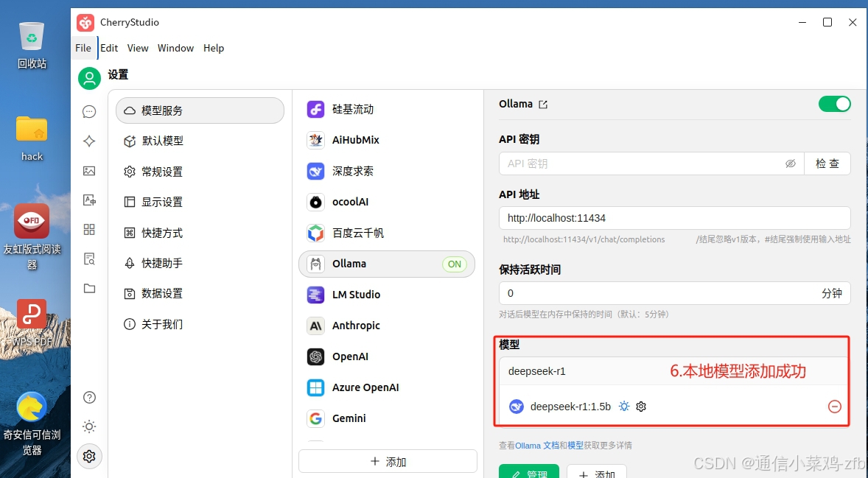Click the deepseek-r1:1.5b model logo
The width and height of the screenshot is (868, 478).
click(x=517, y=407)
